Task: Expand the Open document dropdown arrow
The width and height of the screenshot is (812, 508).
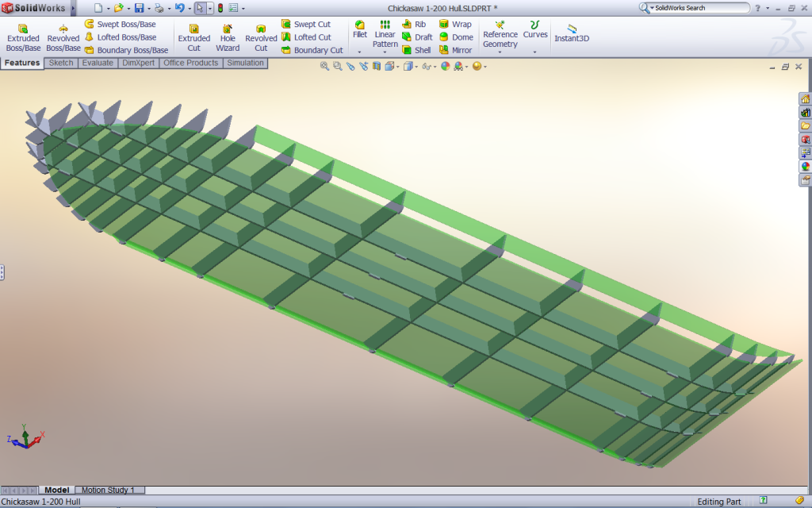Action: [128, 8]
